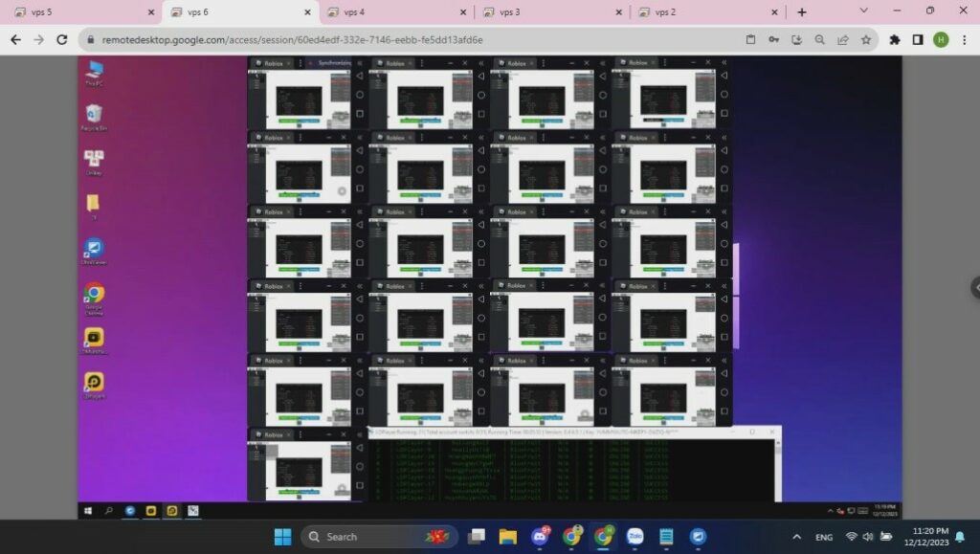Image resolution: width=980 pixels, height=554 pixels.
Task: Click the host taskbar Search box
Action: (x=379, y=537)
